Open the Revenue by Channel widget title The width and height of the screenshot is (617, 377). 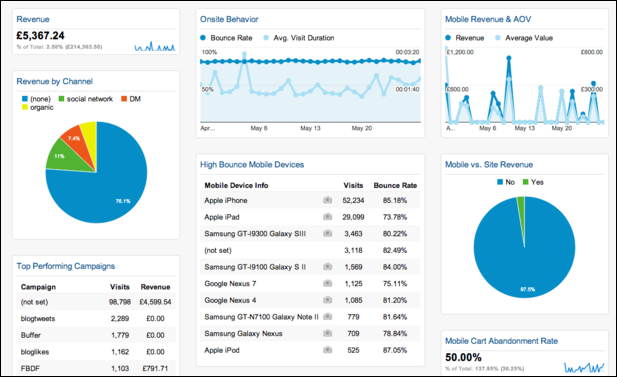[55, 81]
